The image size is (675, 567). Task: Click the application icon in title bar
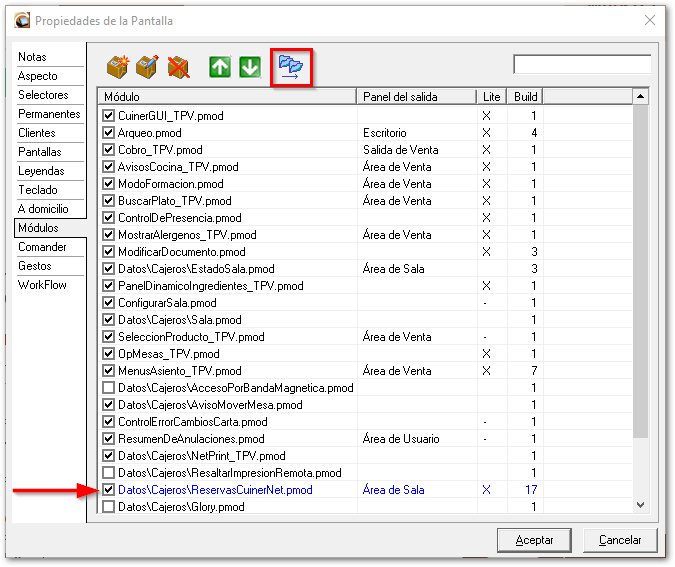click(x=22, y=20)
